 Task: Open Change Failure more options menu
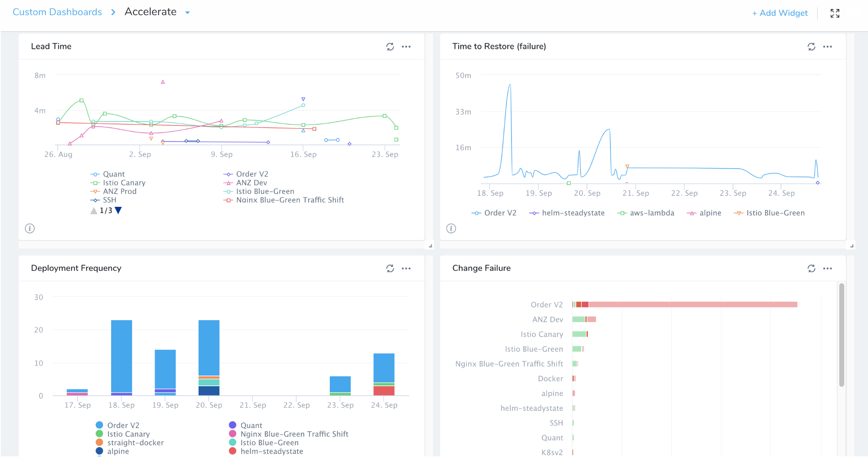[827, 268]
